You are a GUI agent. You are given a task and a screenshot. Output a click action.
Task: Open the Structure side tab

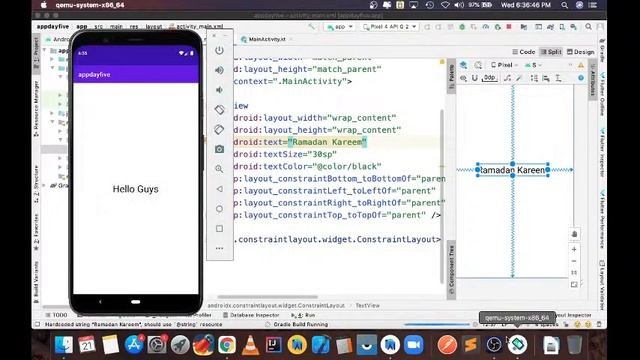pos(36,184)
